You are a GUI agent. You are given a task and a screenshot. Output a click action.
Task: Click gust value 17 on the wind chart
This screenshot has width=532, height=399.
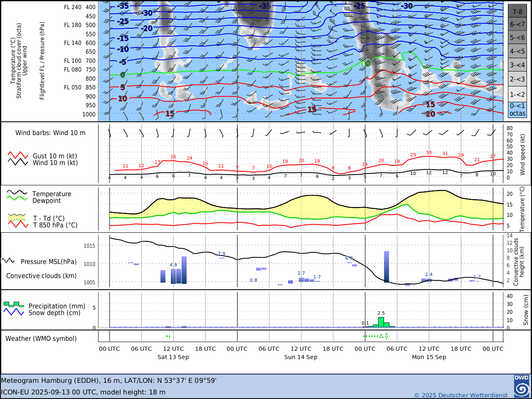point(158,163)
